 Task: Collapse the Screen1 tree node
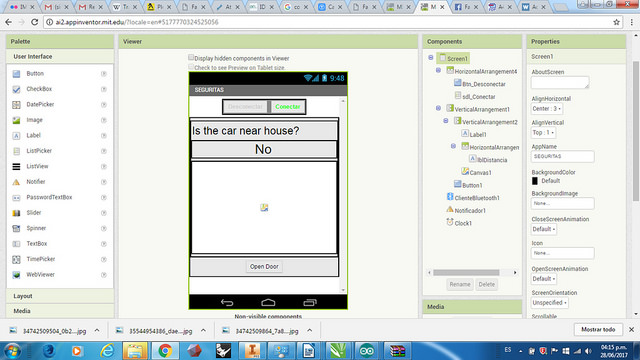coord(431,58)
